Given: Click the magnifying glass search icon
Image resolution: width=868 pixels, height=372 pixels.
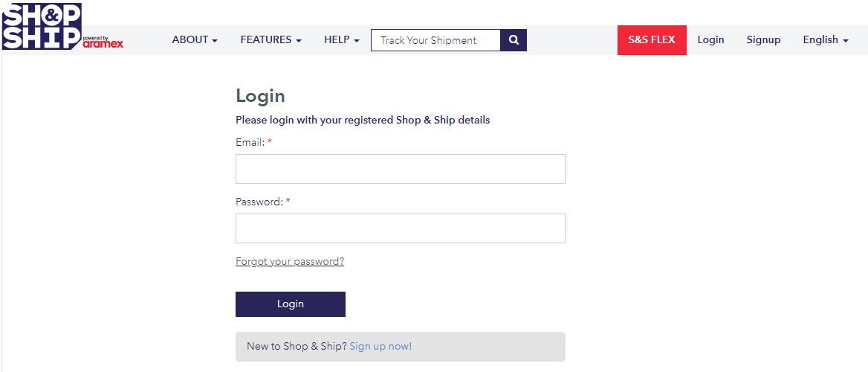Looking at the screenshot, I should (514, 40).
